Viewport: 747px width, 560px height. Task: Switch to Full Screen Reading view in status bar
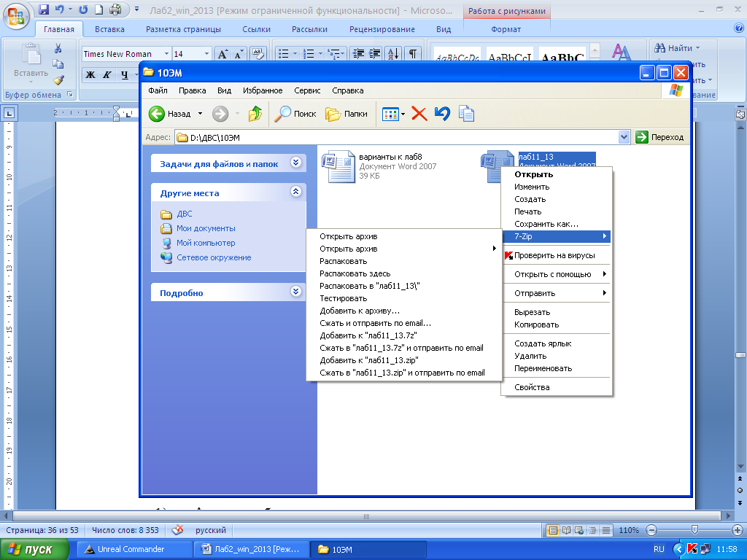(566, 530)
